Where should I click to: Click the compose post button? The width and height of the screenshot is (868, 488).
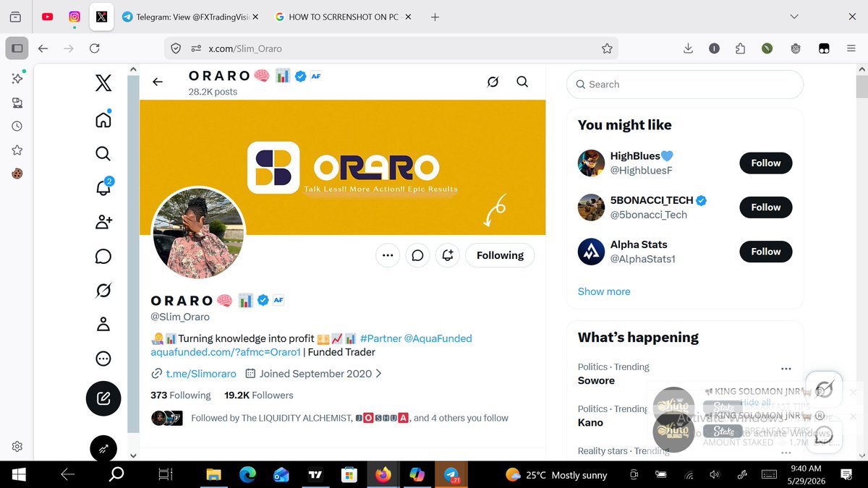tap(103, 398)
